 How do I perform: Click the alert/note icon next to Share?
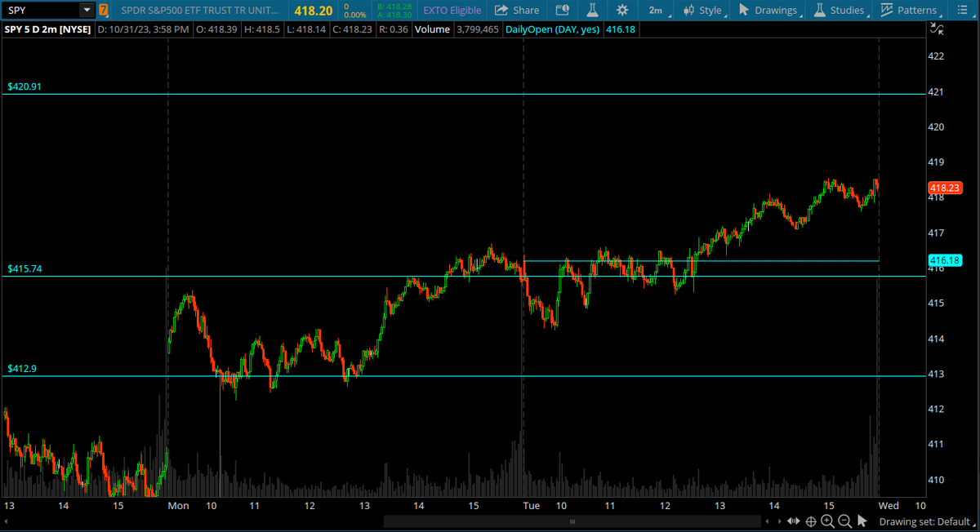point(562,11)
